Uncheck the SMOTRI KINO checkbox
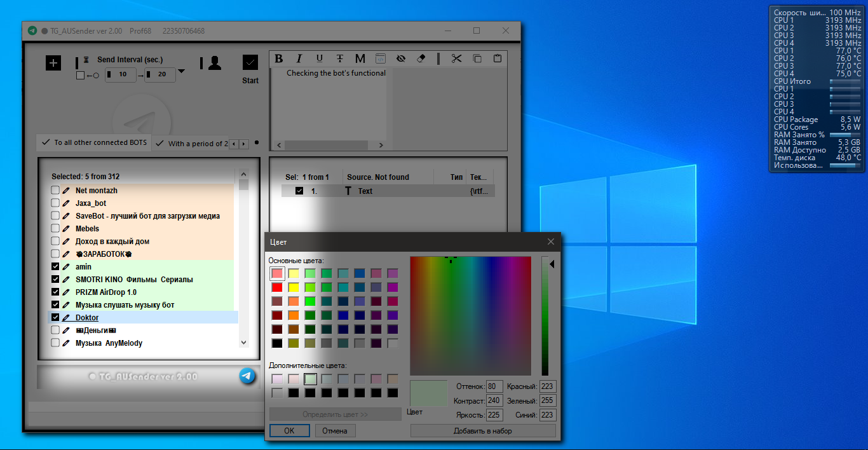This screenshot has height=450, width=868. [55, 280]
